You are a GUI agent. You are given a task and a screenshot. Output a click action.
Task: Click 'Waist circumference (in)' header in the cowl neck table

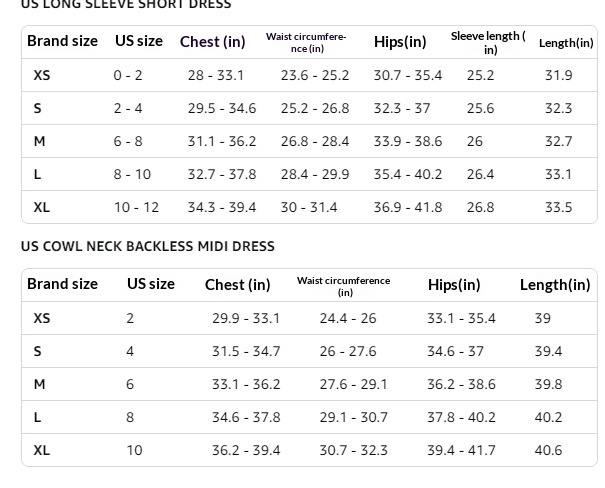344,286
